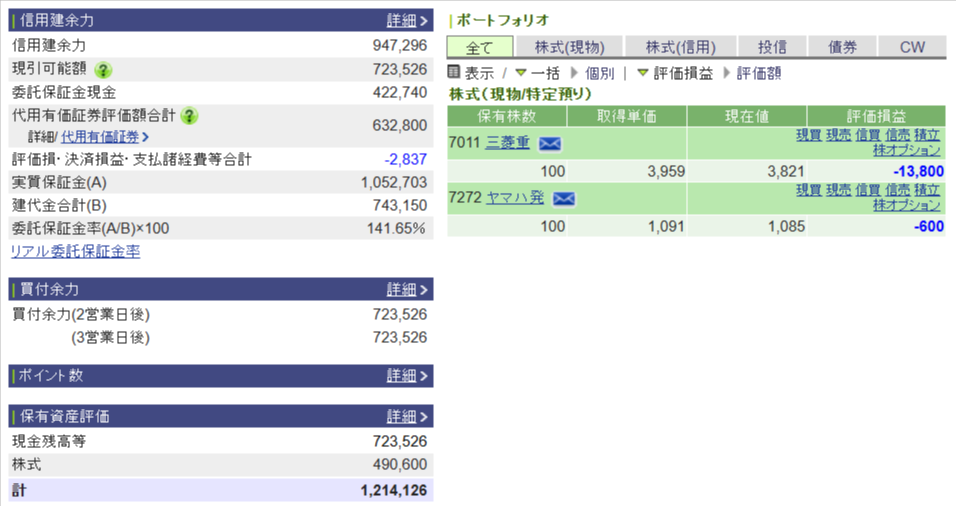Image resolution: width=956 pixels, height=506 pixels.
Task: Click 現買 for 7011 三菱重
Action: click(x=808, y=135)
